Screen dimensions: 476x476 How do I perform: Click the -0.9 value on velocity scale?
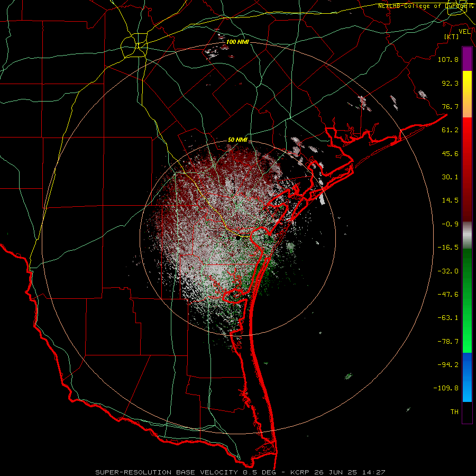point(450,224)
